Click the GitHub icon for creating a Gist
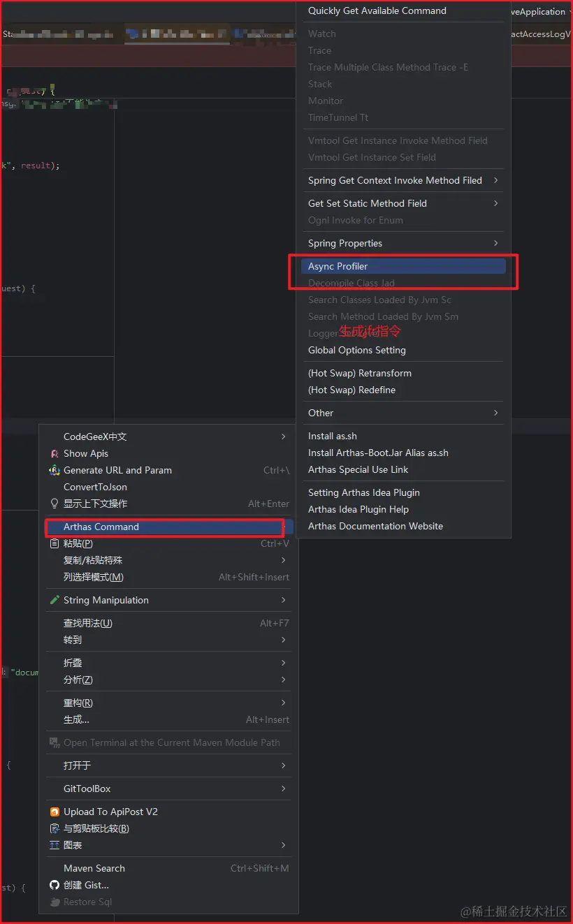 pos(55,885)
